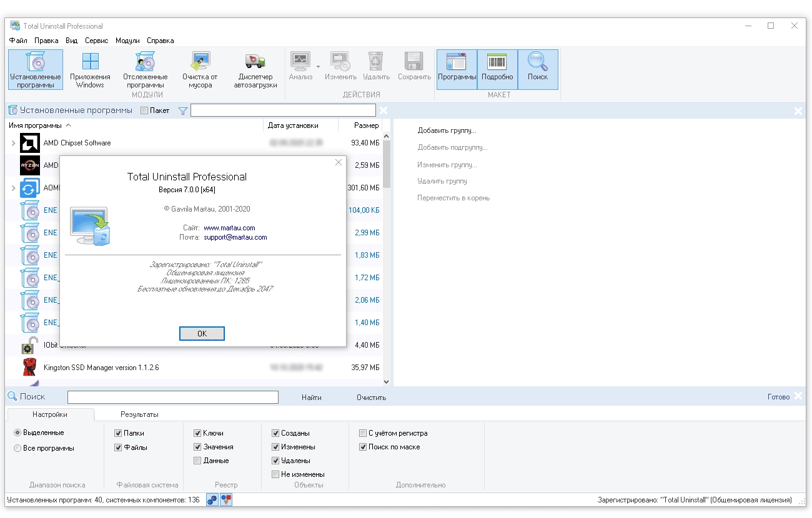
Task: Open Диспетчер автозагрузки module
Action: 255,70
